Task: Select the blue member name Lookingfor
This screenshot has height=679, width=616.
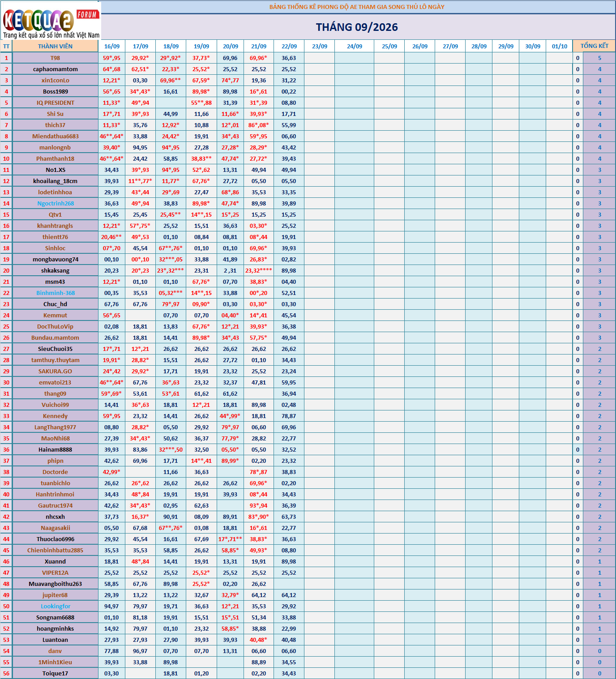Action: pos(55,606)
